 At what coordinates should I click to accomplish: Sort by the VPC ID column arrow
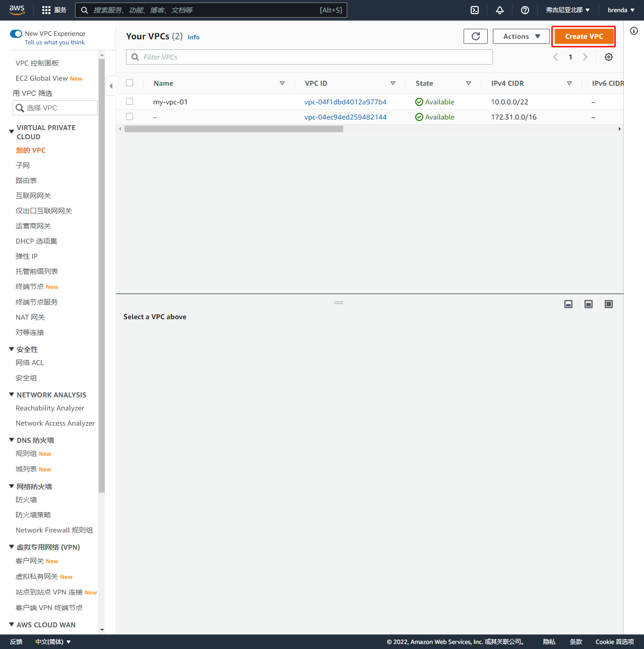393,83
